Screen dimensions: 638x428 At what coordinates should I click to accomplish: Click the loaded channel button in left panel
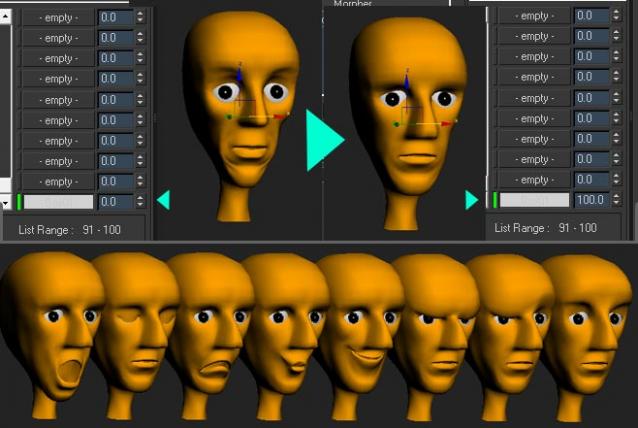58,202
